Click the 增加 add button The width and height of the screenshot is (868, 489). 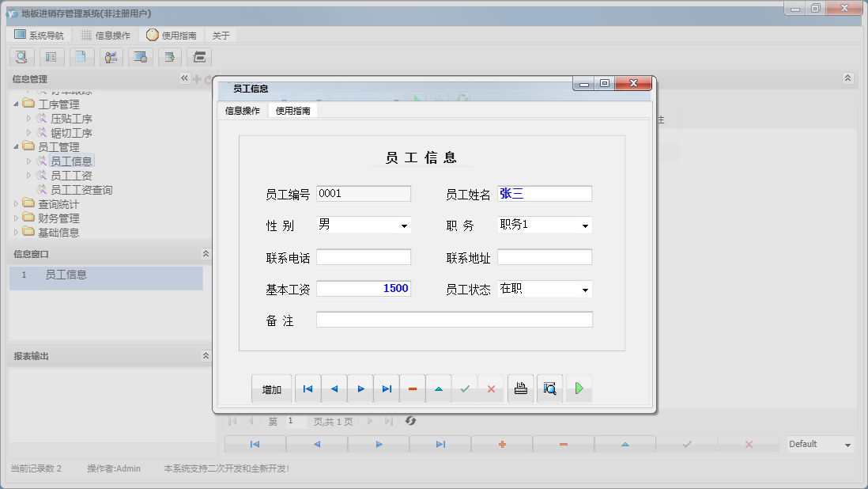[x=271, y=389]
